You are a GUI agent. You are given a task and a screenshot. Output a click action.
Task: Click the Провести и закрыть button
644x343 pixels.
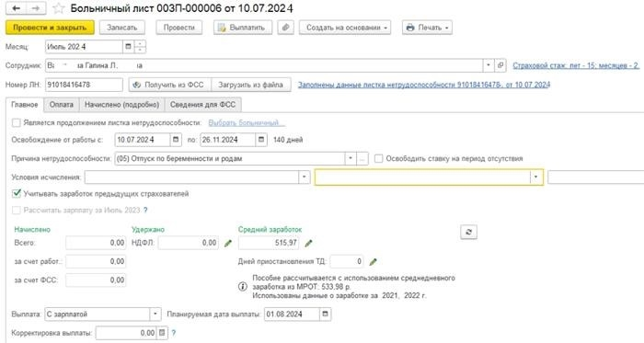point(50,28)
